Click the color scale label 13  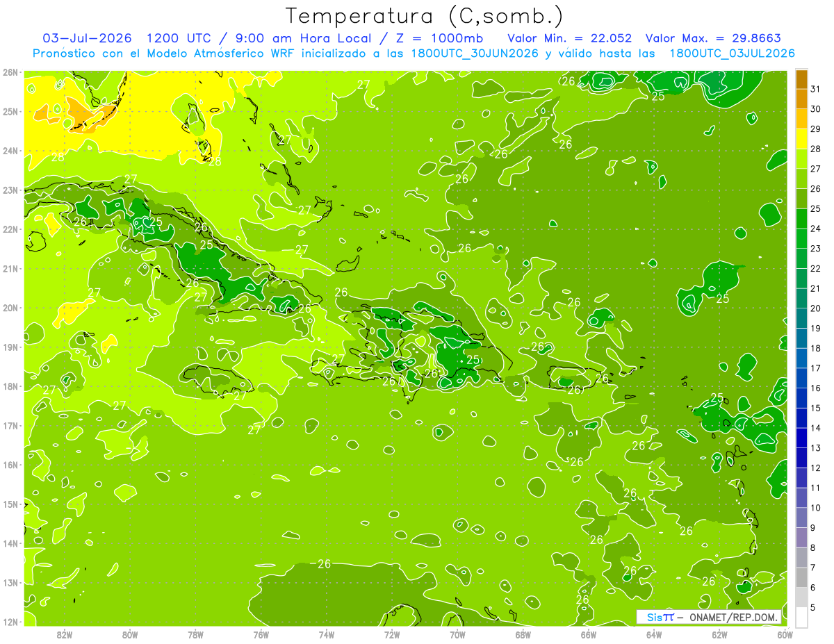tap(815, 448)
